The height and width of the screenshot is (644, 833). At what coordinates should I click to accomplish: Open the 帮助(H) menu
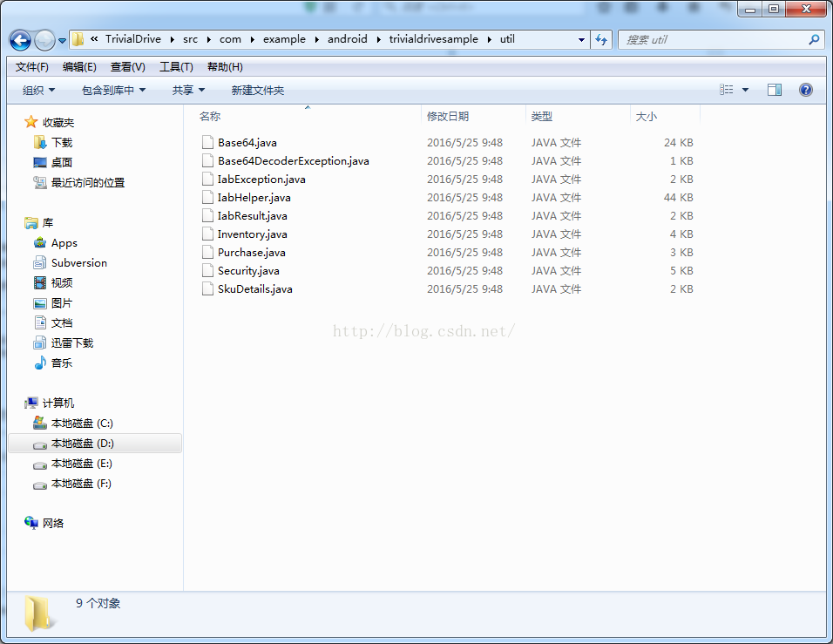pos(226,67)
